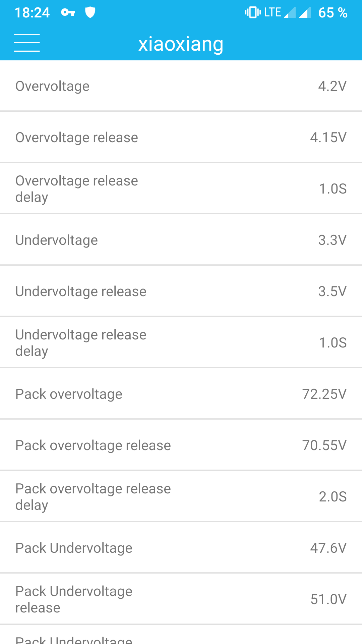The image size is (362, 644).
Task: Open the Pack overvoltage setting
Action: tap(181, 394)
